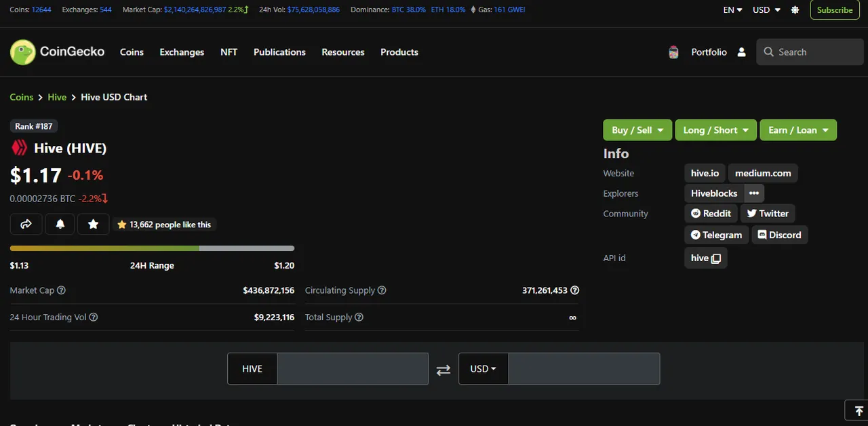Click the BTC 38.0% dominance link
The height and width of the screenshot is (426, 868).
point(409,10)
